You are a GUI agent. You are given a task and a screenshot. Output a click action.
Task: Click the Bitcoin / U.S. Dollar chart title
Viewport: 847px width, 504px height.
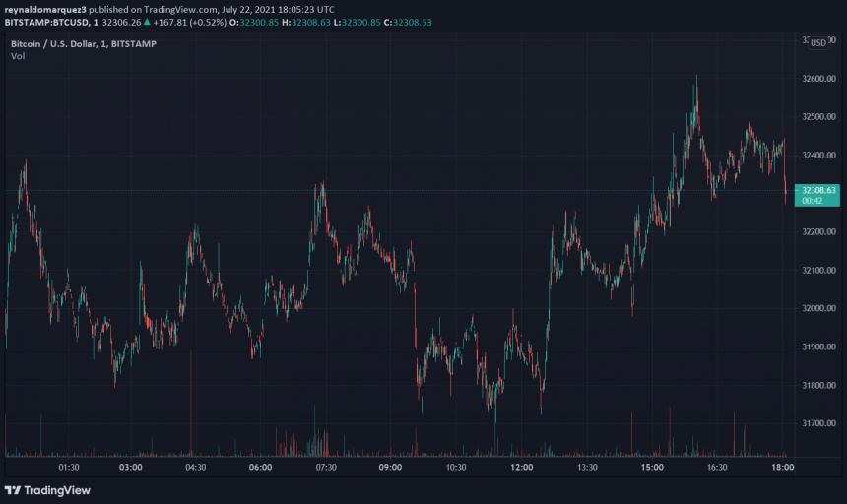tap(84, 43)
